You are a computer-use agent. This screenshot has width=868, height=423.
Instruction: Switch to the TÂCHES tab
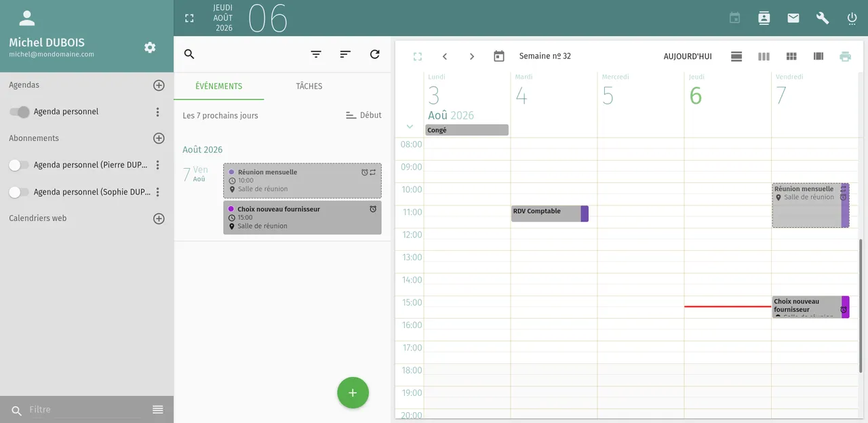point(309,86)
